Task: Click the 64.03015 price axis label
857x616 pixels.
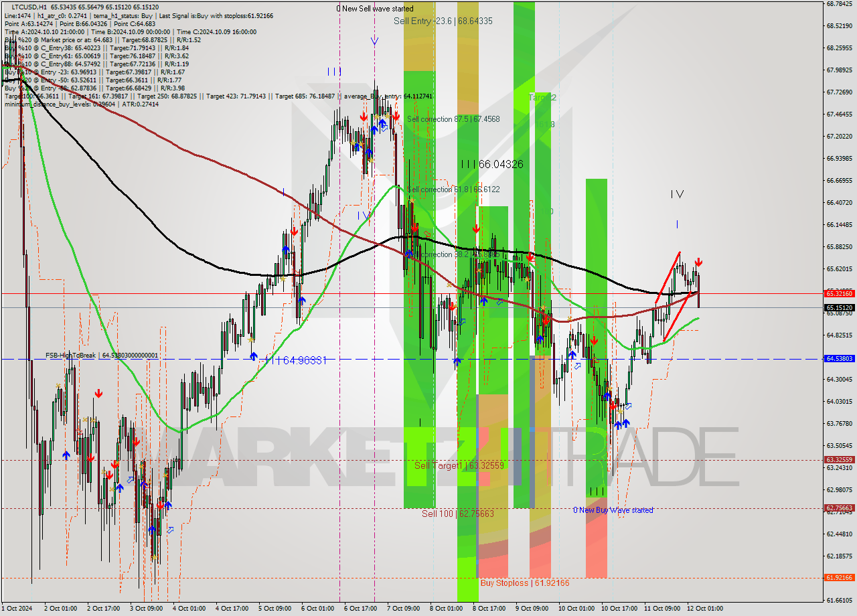Action: 839,402
